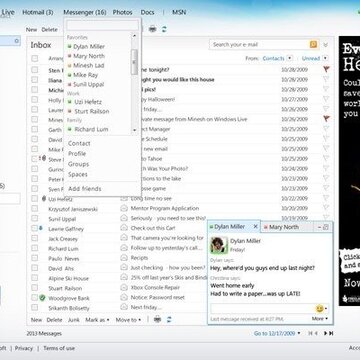Click the red flag on Minesh private message
This screenshot has height=360, width=360.
(x=326, y=119)
